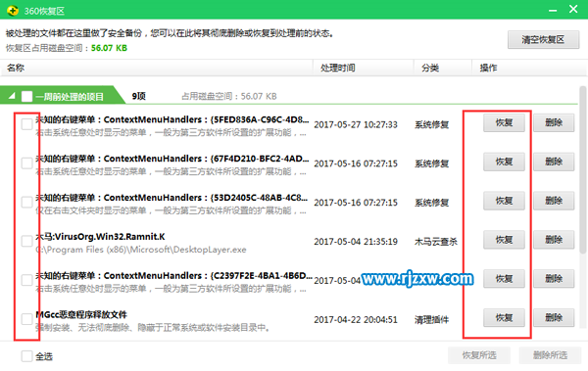Delete the VirusOrg.Win32.Ramnit.K item

[554, 240]
